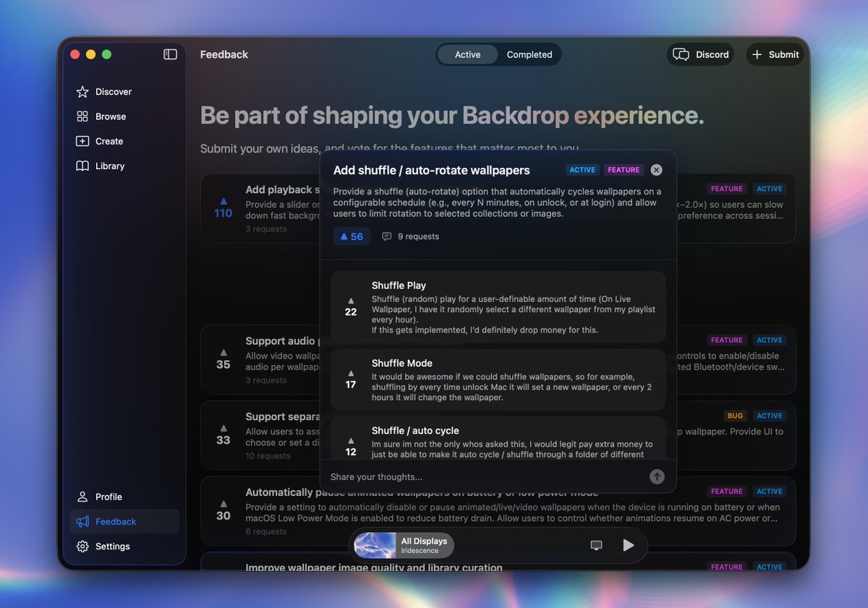Upvote the feature with 56 votes
This screenshot has width=868, height=608.
click(x=352, y=236)
